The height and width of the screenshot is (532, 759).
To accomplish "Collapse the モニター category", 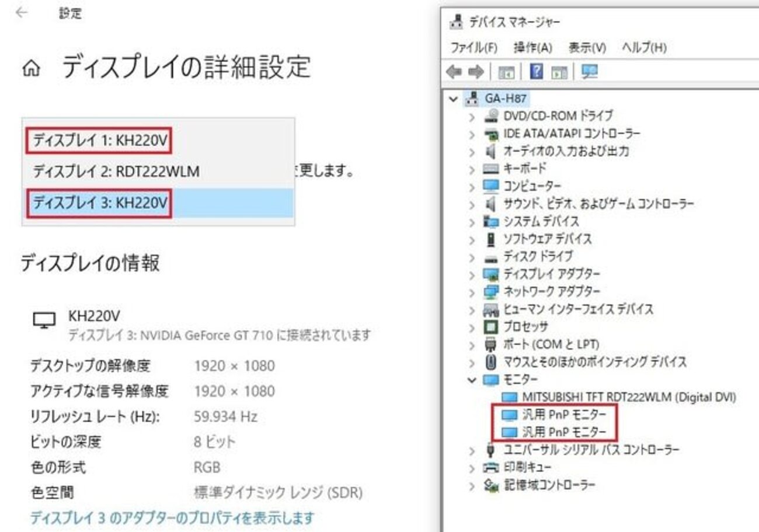I will (x=473, y=380).
